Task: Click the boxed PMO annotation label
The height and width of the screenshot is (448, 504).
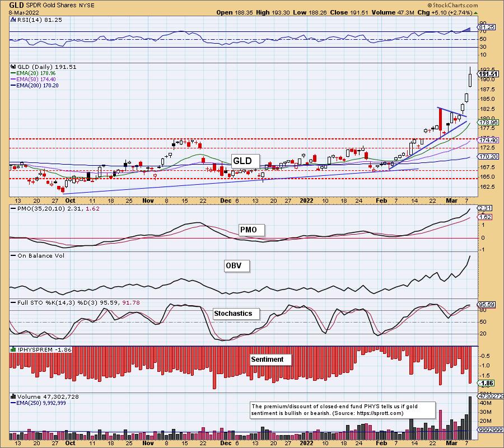Action: click(251, 230)
